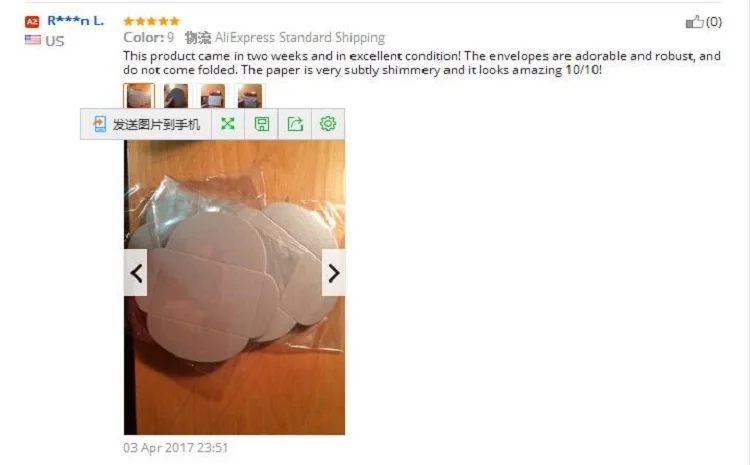Select the second review thumbnail

pos(176,96)
